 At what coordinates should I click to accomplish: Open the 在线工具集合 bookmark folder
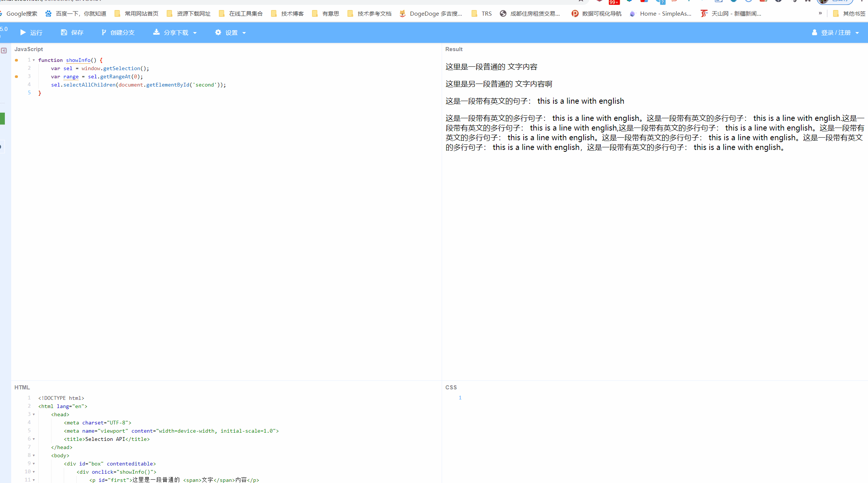pyautogui.click(x=241, y=14)
